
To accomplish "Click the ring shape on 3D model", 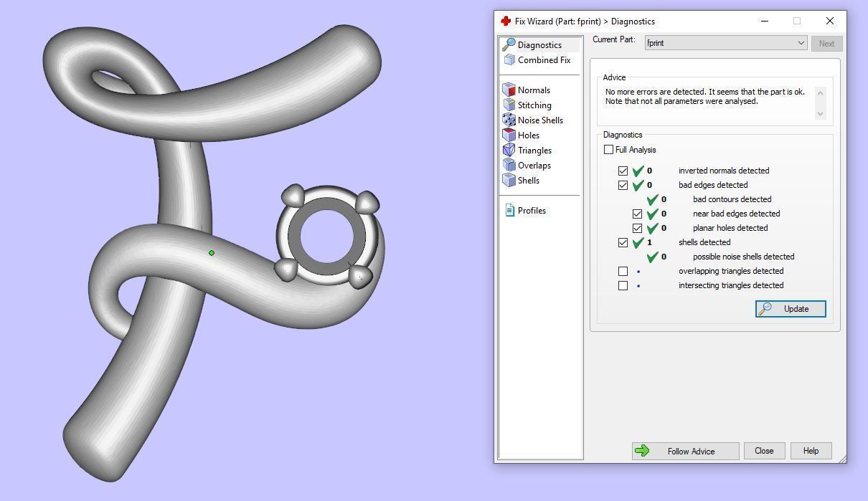I will (x=327, y=237).
